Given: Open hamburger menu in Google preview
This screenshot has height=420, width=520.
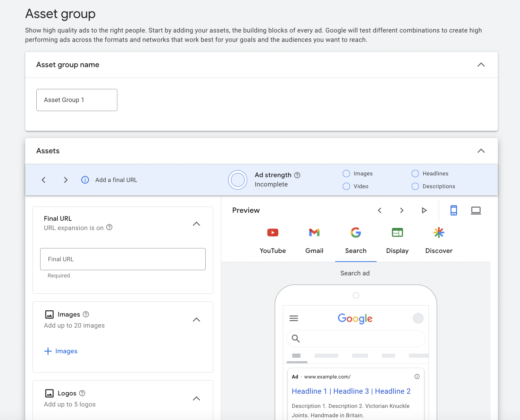Looking at the screenshot, I should point(294,318).
